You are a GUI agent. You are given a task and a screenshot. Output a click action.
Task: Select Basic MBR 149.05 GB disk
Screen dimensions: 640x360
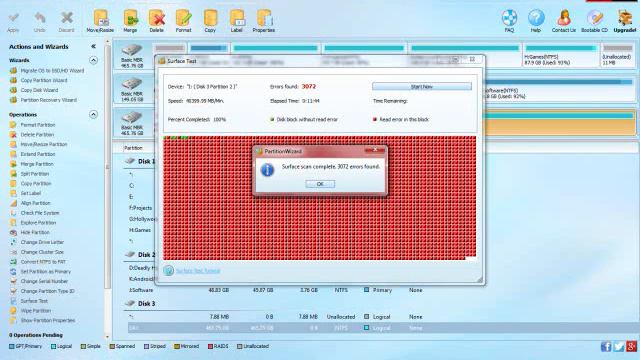pyautogui.click(x=132, y=89)
